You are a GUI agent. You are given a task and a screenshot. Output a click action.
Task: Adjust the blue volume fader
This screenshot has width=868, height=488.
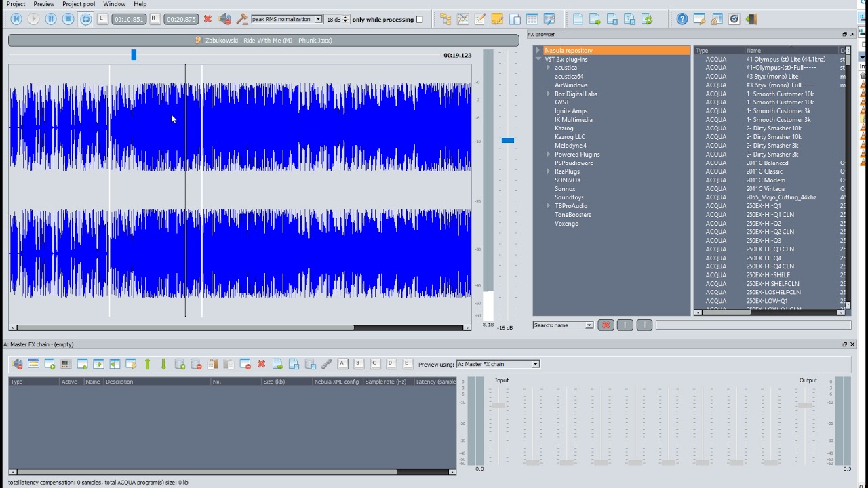(508, 140)
